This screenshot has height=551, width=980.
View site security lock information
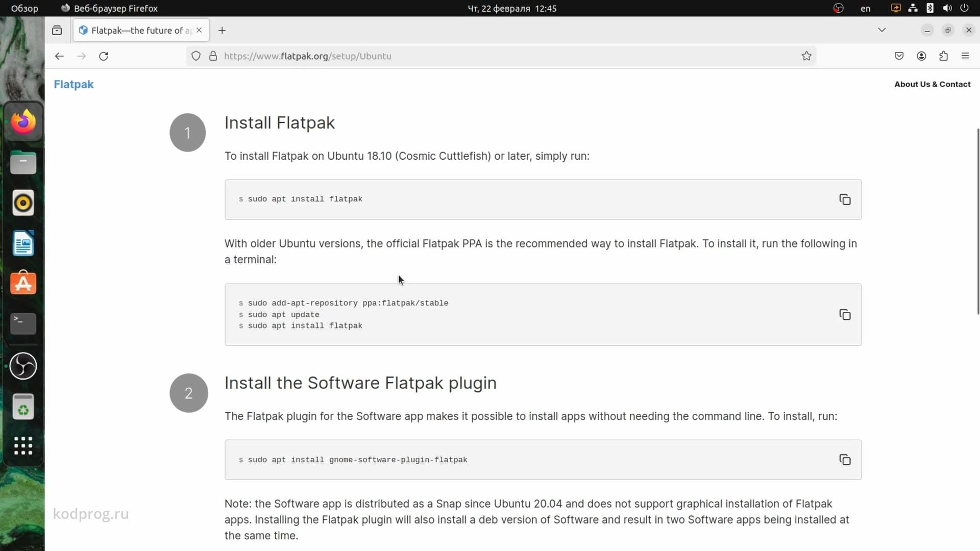pyautogui.click(x=213, y=56)
